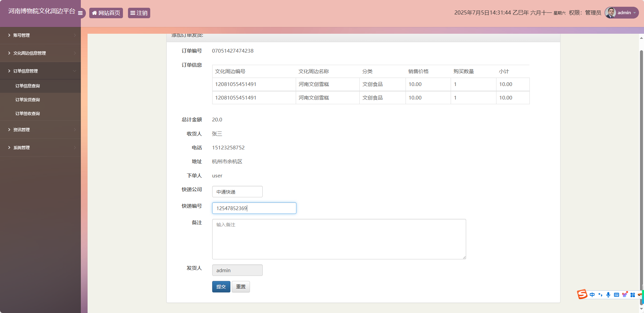
Task: Open the Sogou toolbox grid icon
Action: pos(633,294)
